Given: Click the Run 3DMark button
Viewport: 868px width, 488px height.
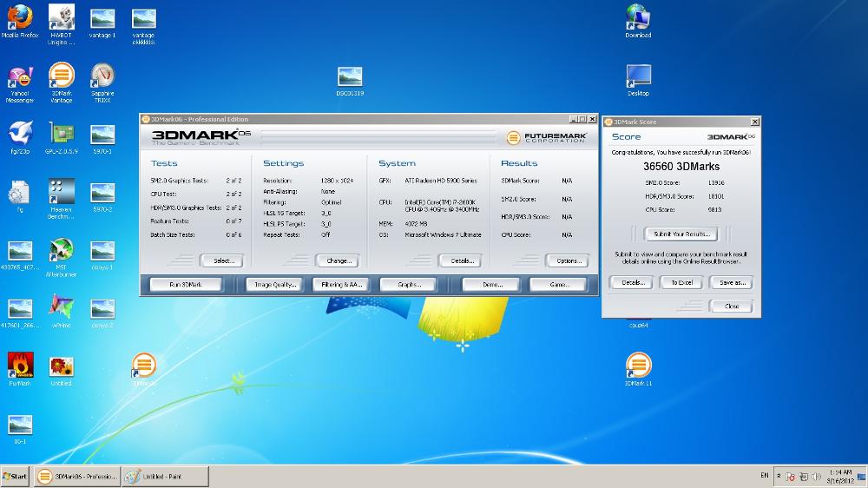Looking at the screenshot, I should (186, 284).
